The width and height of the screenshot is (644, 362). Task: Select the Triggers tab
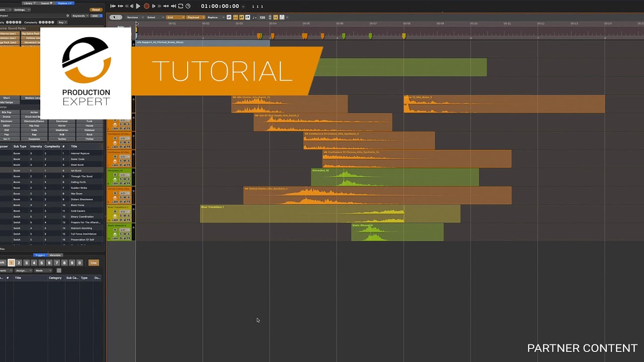click(40, 255)
